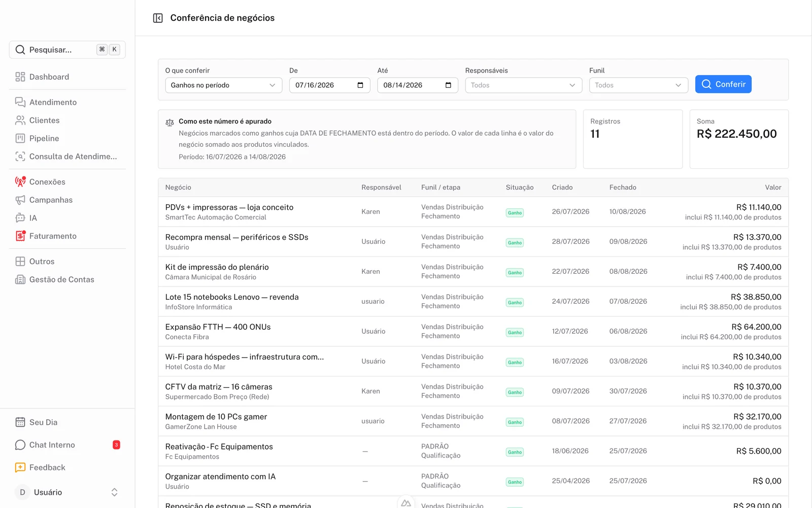Click the Soma total R$ 222.450,00
812x508 pixels.
(x=736, y=134)
